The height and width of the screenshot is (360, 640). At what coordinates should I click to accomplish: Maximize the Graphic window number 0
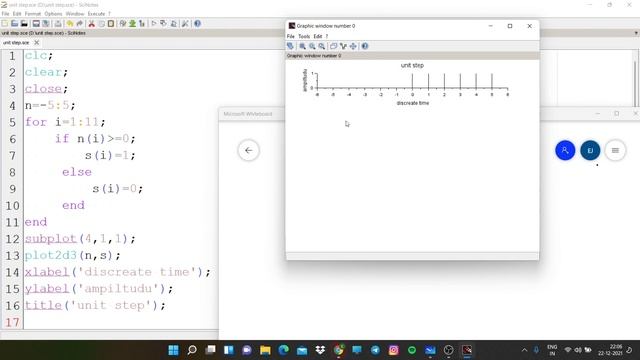coord(510,26)
